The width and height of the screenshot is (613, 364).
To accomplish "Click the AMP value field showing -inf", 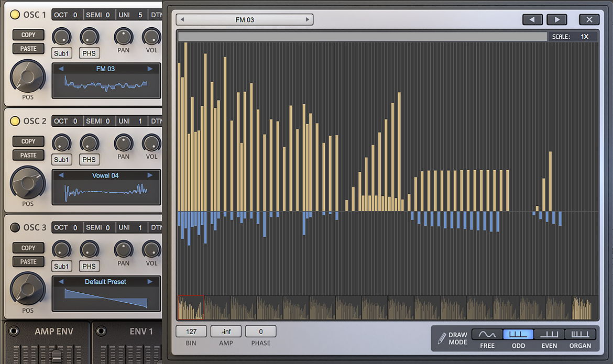I will 226,332.
